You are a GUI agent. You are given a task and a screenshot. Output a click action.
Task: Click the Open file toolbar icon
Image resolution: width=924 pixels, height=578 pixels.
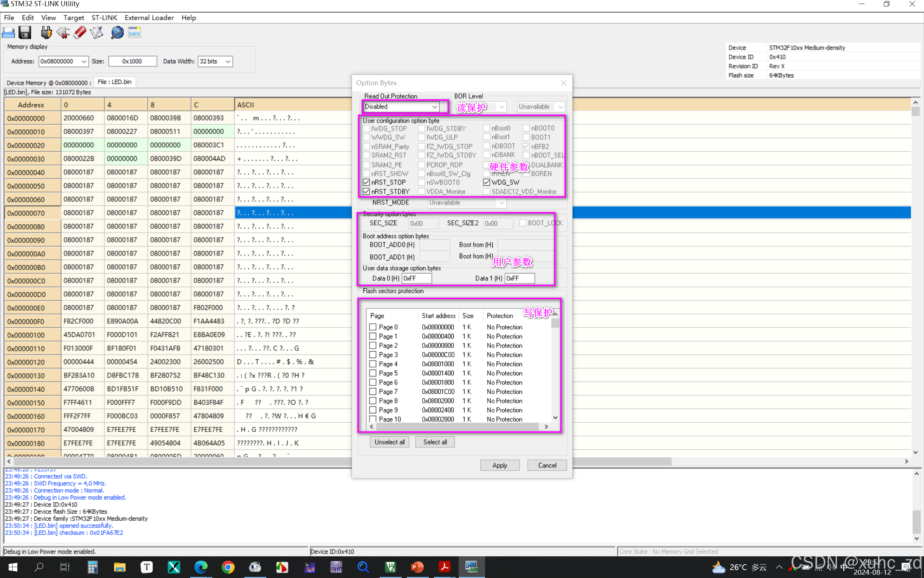[8, 33]
